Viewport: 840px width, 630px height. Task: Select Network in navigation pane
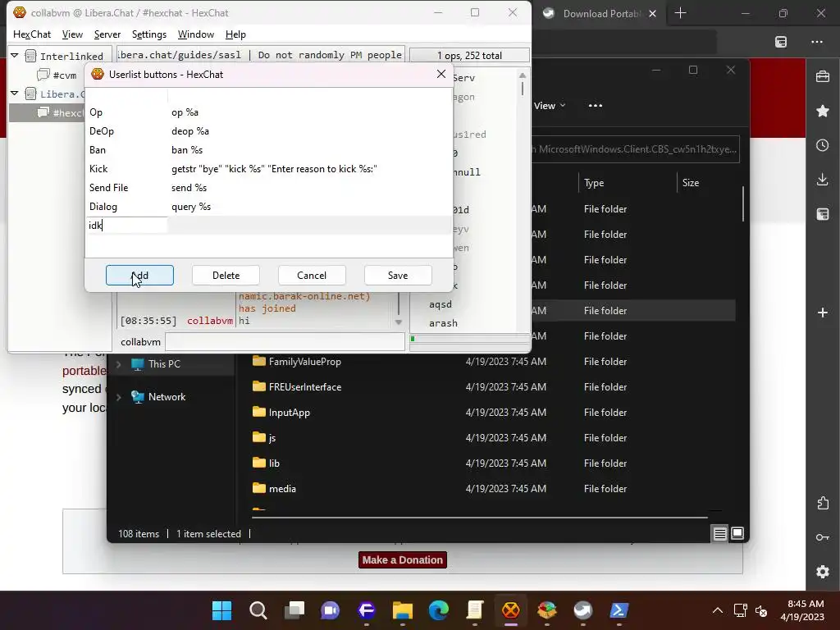pos(167,397)
